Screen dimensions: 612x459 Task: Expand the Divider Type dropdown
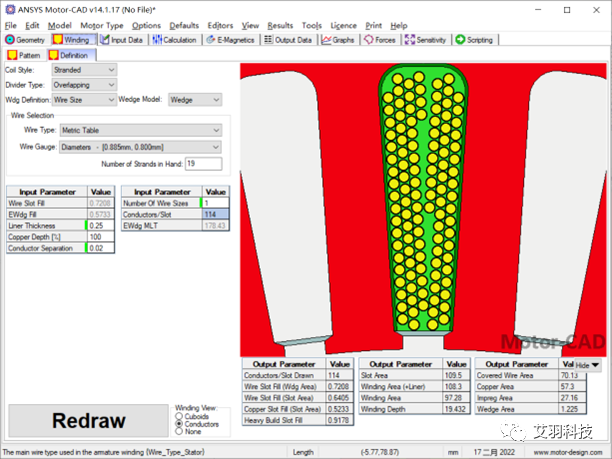click(x=111, y=85)
